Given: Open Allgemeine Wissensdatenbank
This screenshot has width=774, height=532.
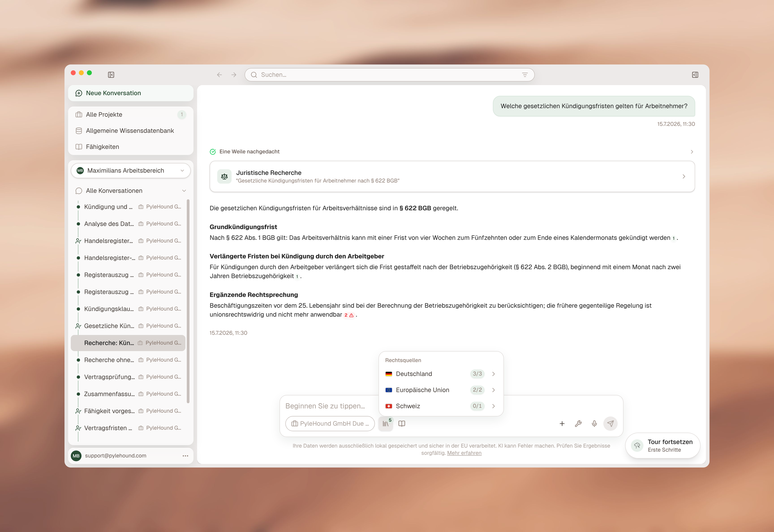Looking at the screenshot, I should click(131, 131).
